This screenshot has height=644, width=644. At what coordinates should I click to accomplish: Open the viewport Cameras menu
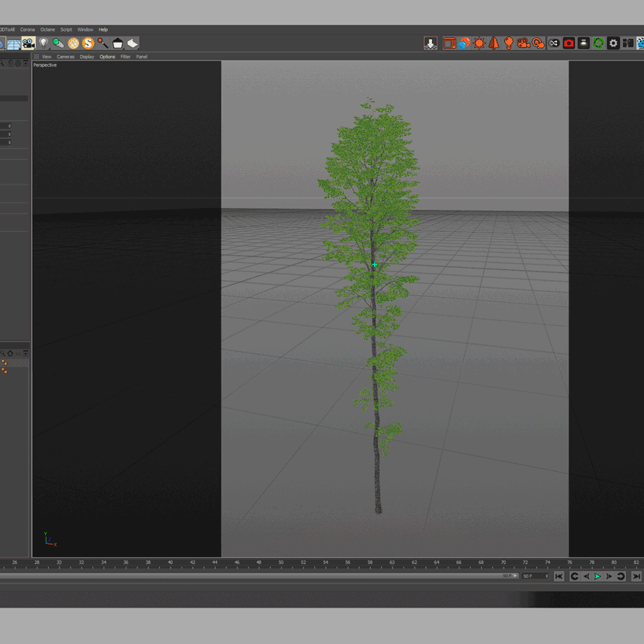65,57
